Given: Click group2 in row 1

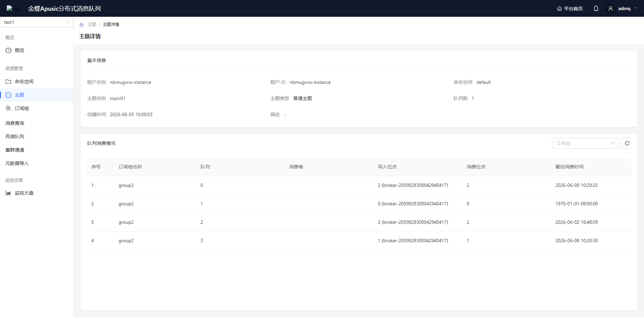Looking at the screenshot, I should pyautogui.click(x=126, y=185).
